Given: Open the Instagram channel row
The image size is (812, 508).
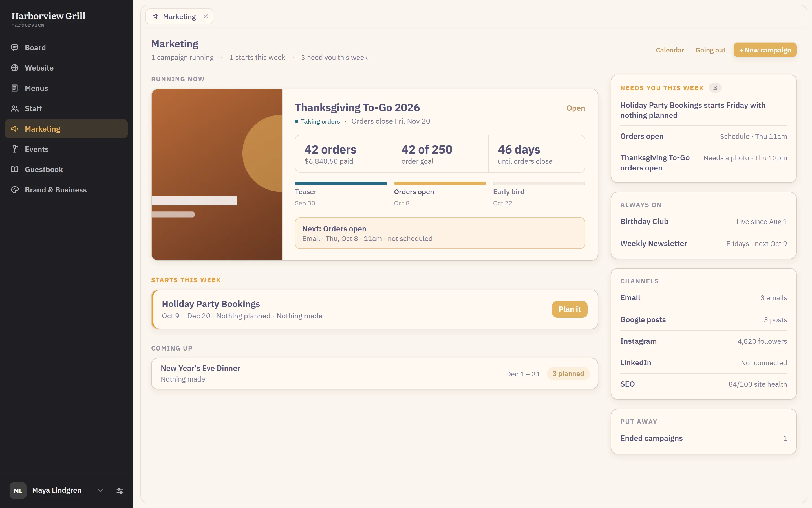Looking at the screenshot, I should pyautogui.click(x=703, y=341).
